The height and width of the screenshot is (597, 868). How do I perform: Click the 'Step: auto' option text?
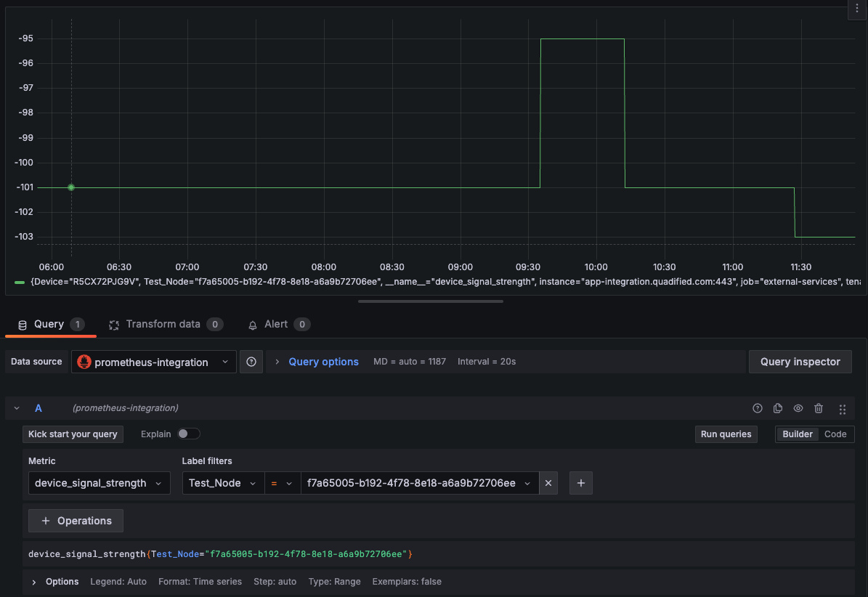(275, 582)
